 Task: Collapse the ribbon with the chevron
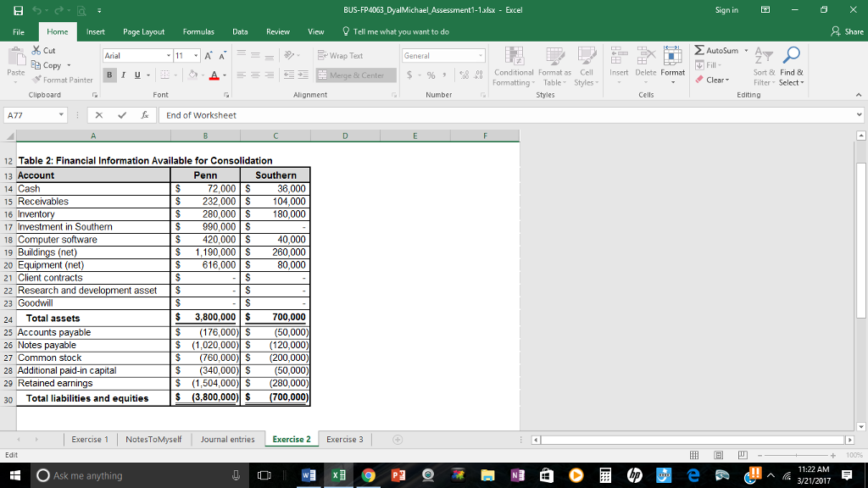click(x=859, y=95)
